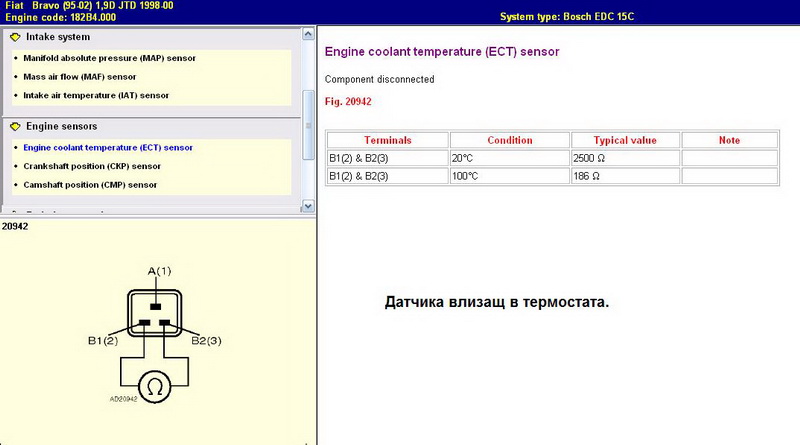Click the A(1) terminal label in diagram
The width and height of the screenshot is (800, 445).
[x=159, y=271]
